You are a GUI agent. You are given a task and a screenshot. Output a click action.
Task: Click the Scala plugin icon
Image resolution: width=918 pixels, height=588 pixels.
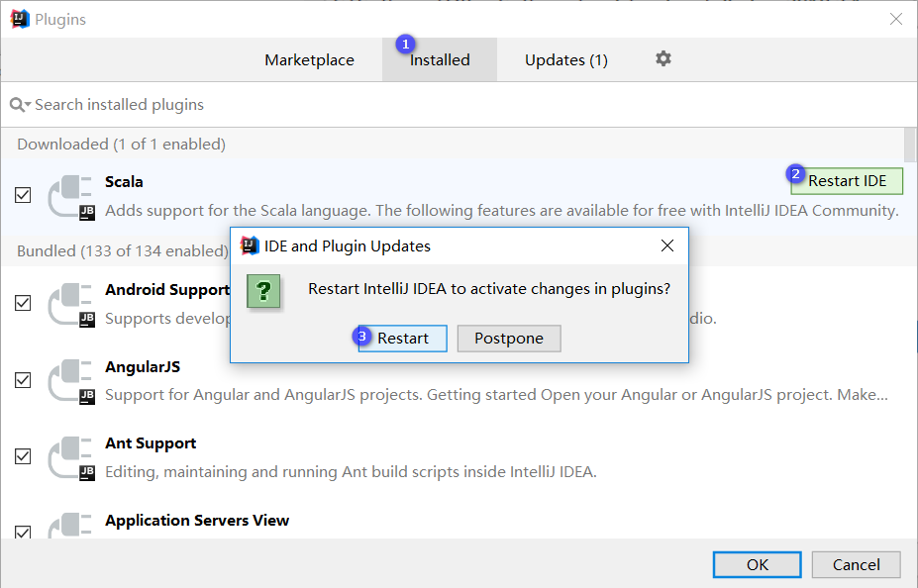click(x=71, y=196)
